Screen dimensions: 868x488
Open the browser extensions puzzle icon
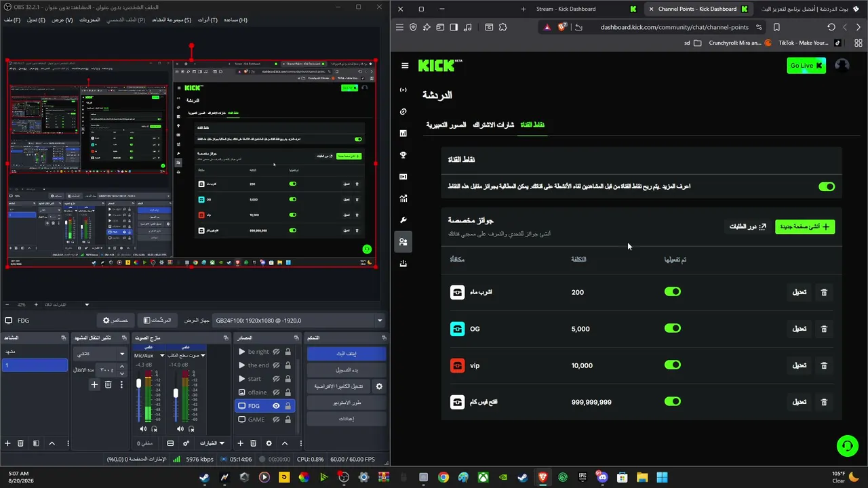tap(502, 27)
